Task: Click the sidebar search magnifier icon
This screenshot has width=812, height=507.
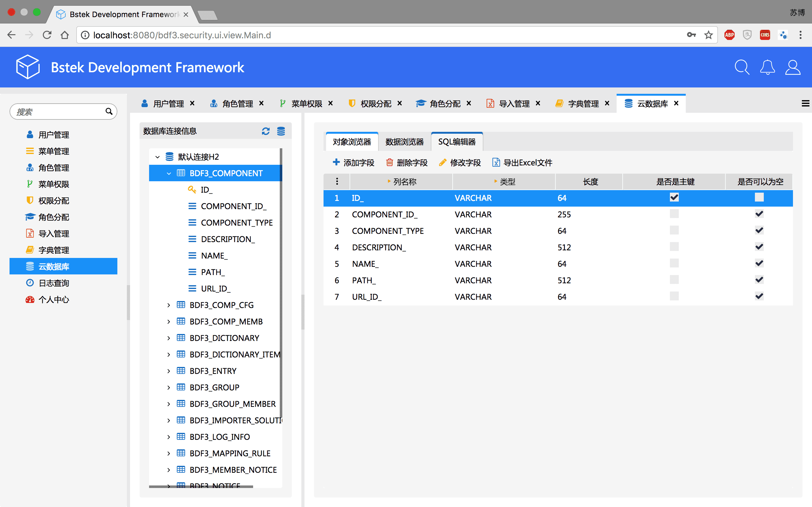Action: click(109, 111)
